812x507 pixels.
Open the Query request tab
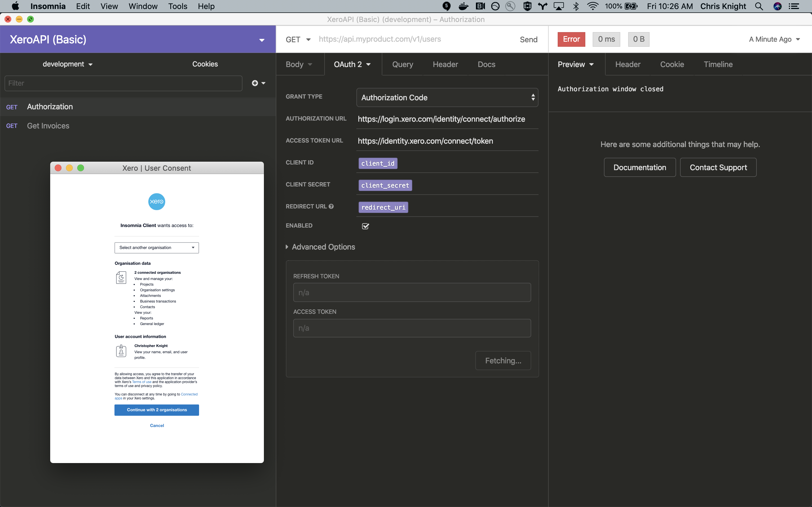402,65
